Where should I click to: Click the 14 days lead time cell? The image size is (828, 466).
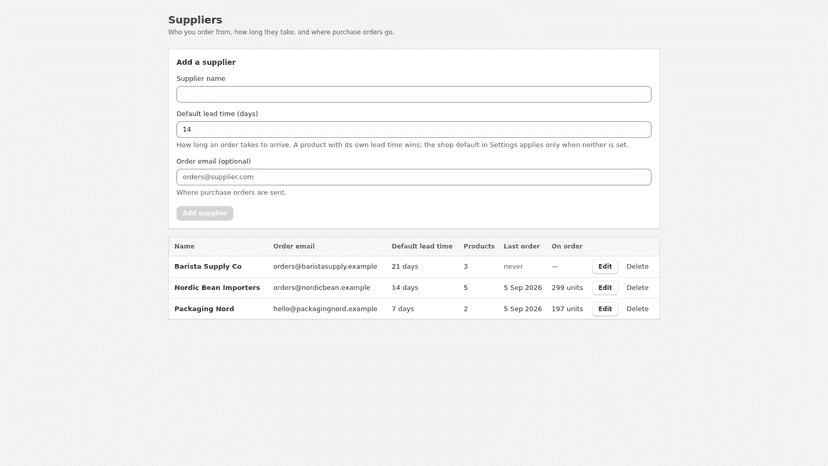click(405, 287)
